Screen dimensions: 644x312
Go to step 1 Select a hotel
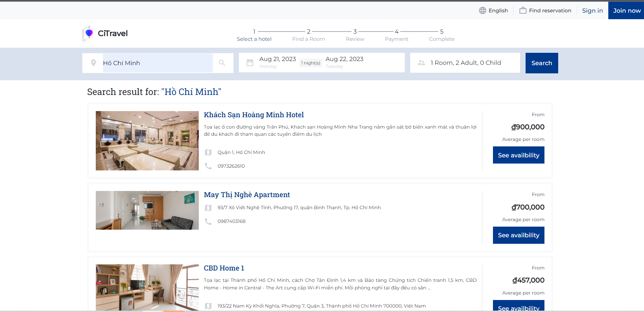(x=254, y=35)
